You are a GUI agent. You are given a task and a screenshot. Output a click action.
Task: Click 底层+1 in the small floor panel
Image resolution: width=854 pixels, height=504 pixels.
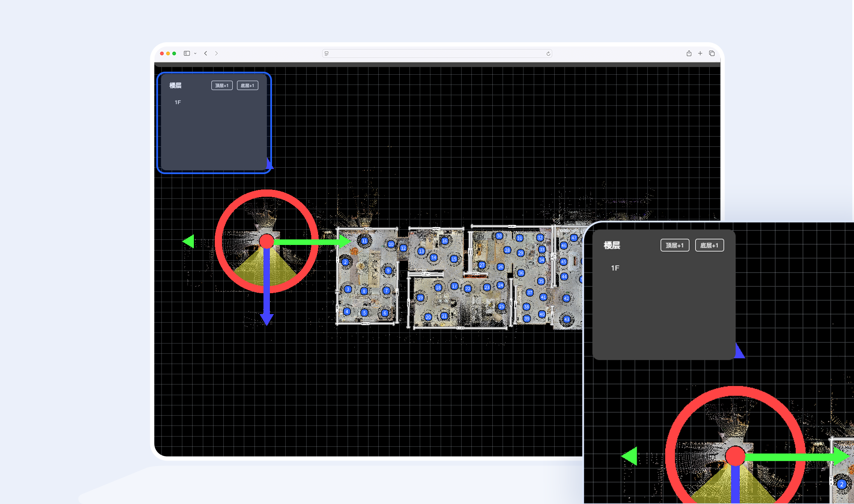[x=247, y=85]
